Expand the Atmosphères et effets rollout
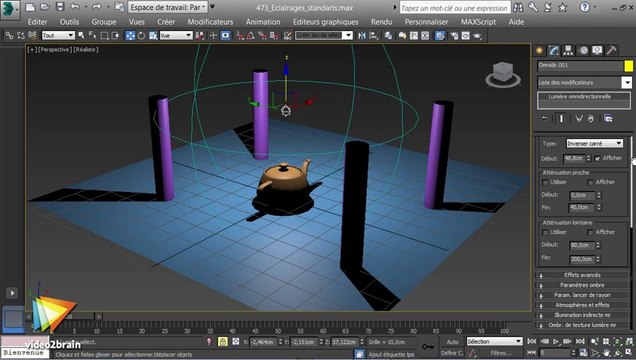This screenshot has width=636, height=360. click(582, 305)
